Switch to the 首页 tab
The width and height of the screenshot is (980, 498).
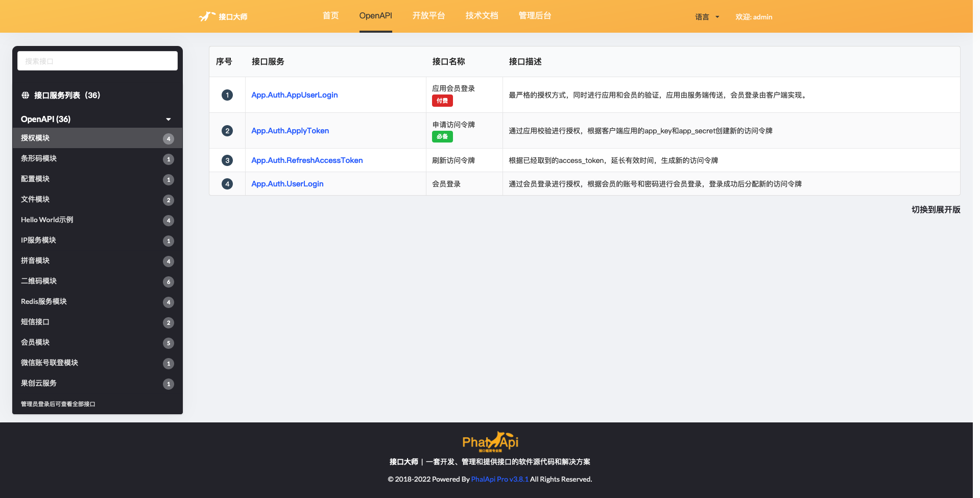[330, 16]
